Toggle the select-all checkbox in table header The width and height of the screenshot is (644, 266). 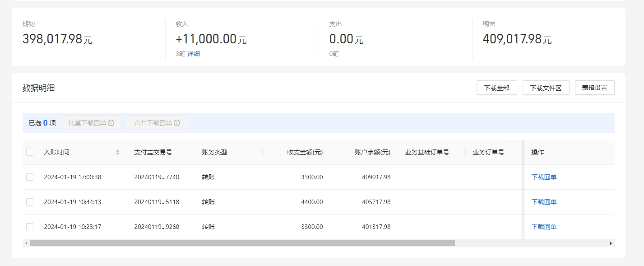tap(30, 152)
